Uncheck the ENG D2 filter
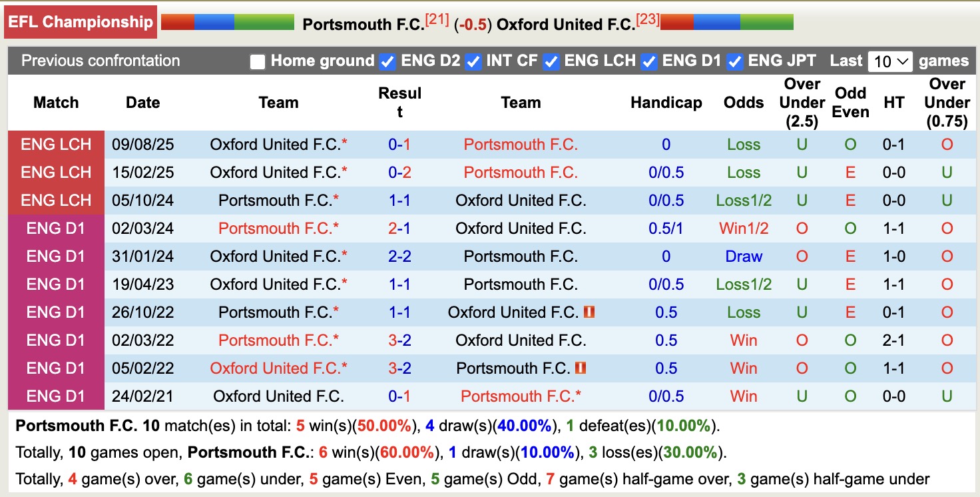 [387, 61]
